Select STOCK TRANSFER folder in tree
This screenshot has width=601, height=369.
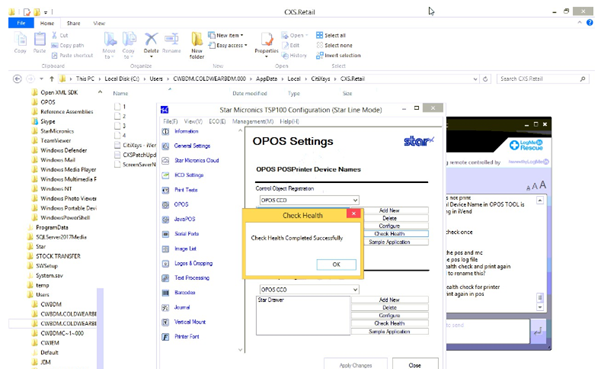click(58, 256)
